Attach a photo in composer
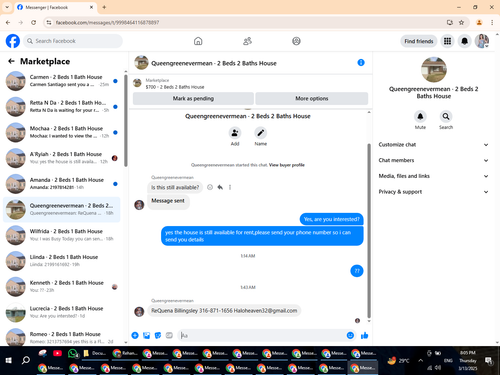The image size is (500, 375). point(146,335)
